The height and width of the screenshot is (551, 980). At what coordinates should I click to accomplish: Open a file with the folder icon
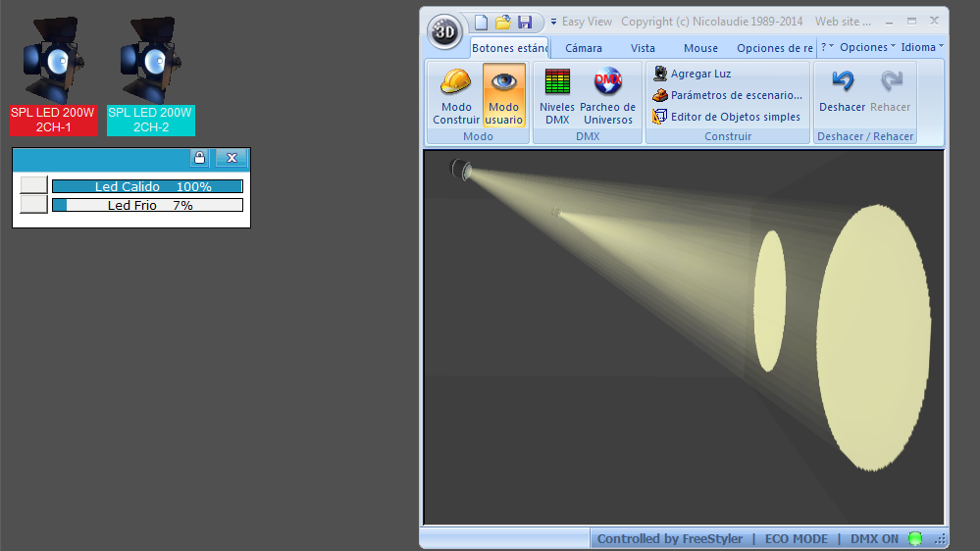click(503, 23)
